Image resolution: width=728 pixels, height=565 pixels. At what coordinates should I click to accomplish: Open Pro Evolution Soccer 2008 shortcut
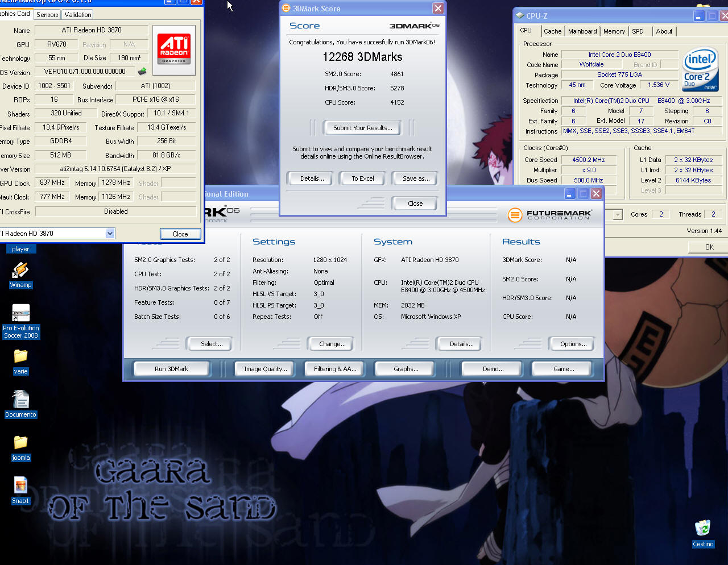click(x=20, y=313)
